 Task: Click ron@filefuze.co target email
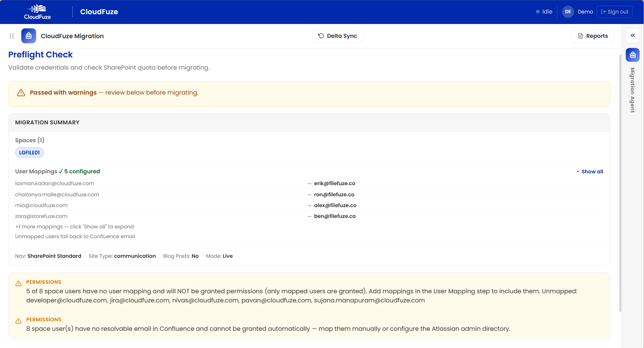point(334,195)
